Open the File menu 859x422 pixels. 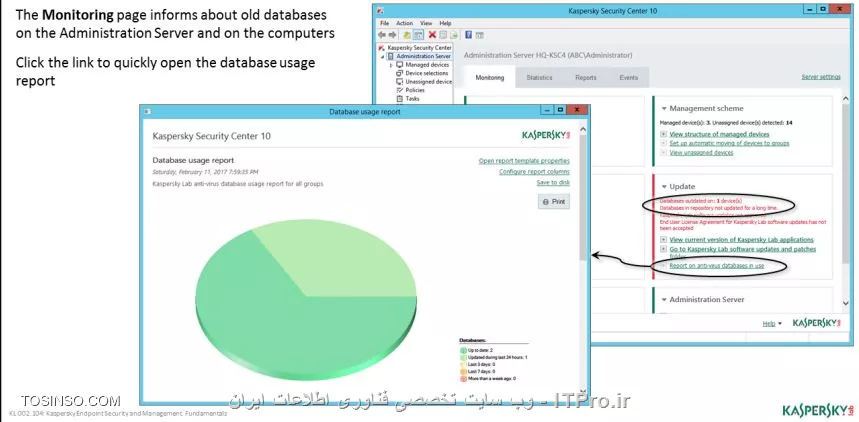(x=384, y=24)
